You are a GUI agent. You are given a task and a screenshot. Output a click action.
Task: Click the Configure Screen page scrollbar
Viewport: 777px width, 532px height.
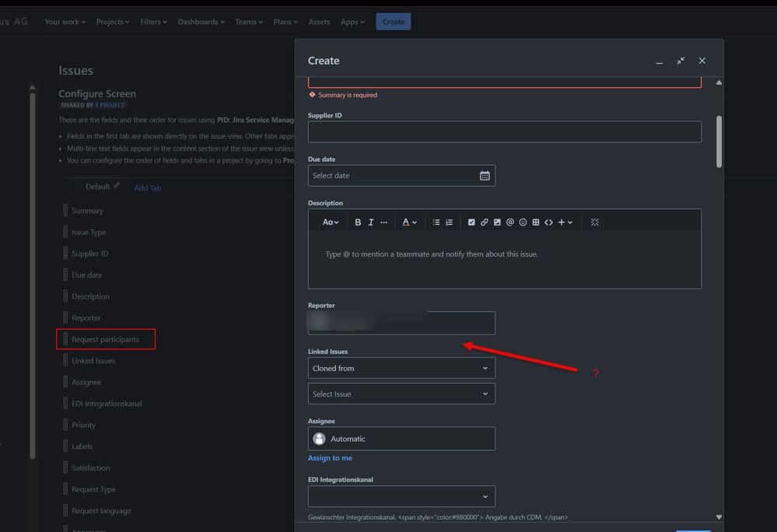[32, 275]
